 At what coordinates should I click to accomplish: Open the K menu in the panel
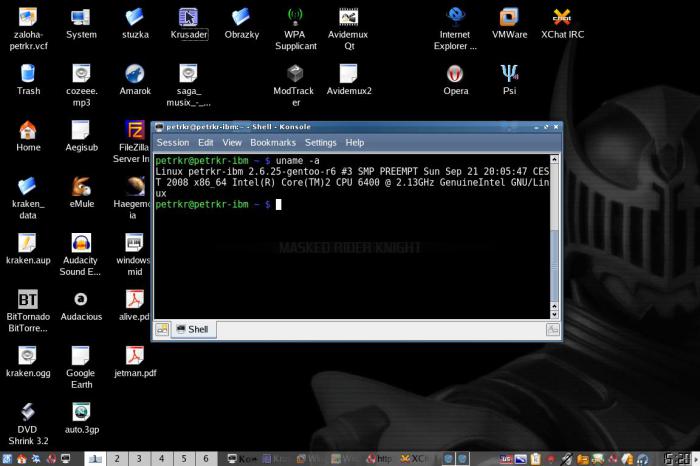click(x=7, y=459)
